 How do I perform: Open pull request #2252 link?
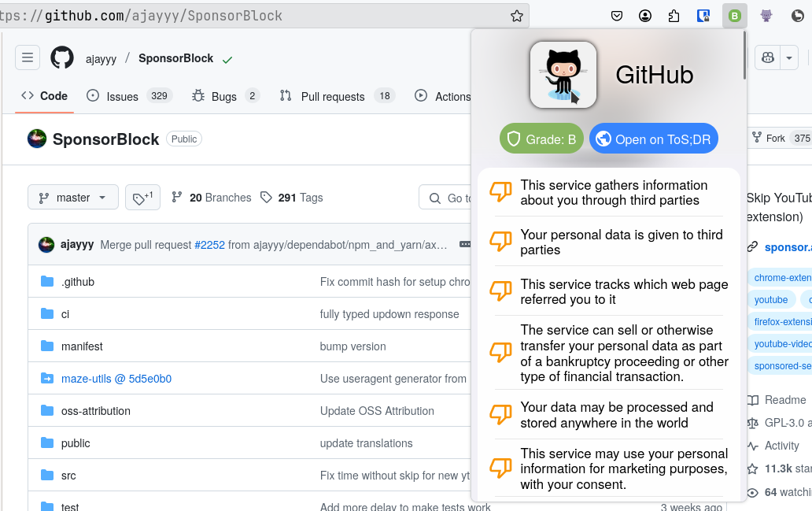click(x=210, y=245)
